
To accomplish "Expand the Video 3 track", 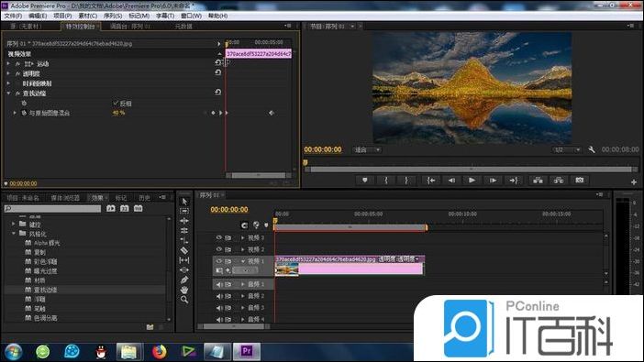I will pyautogui.click(x=243, y=237).
